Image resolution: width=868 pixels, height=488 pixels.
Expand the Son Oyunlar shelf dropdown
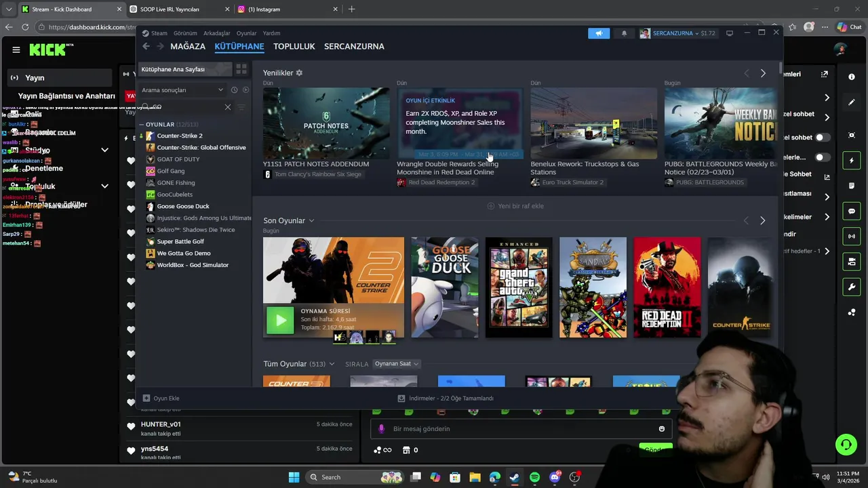(x=311, y=221)
